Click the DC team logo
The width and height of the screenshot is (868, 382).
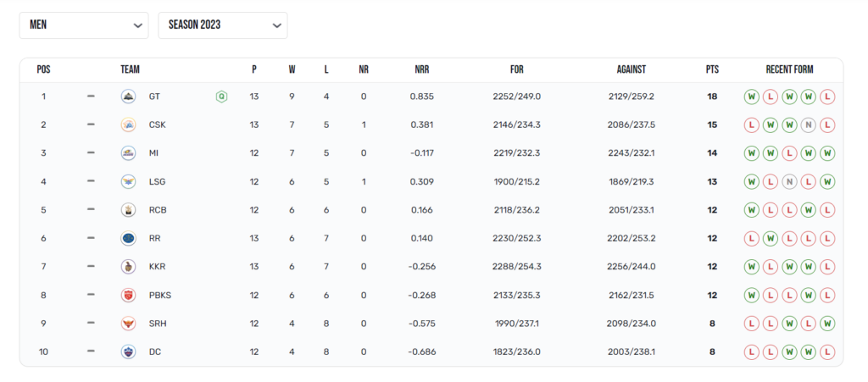point(128,352)
